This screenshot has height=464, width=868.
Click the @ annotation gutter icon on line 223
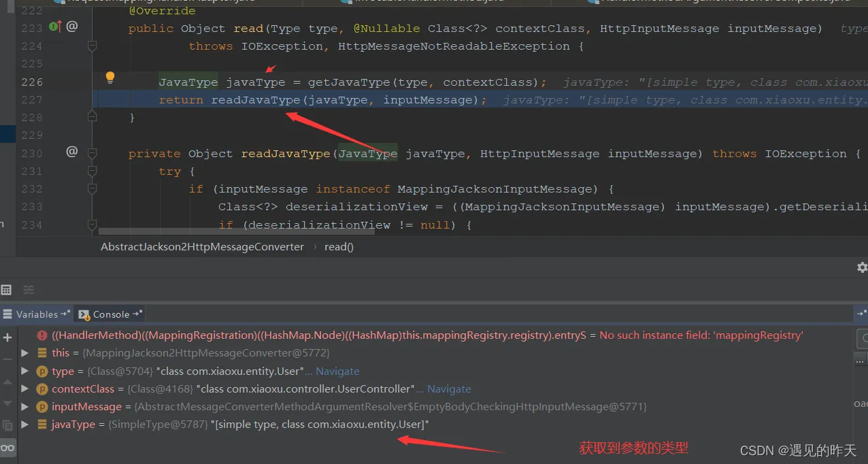click(72, 27)
